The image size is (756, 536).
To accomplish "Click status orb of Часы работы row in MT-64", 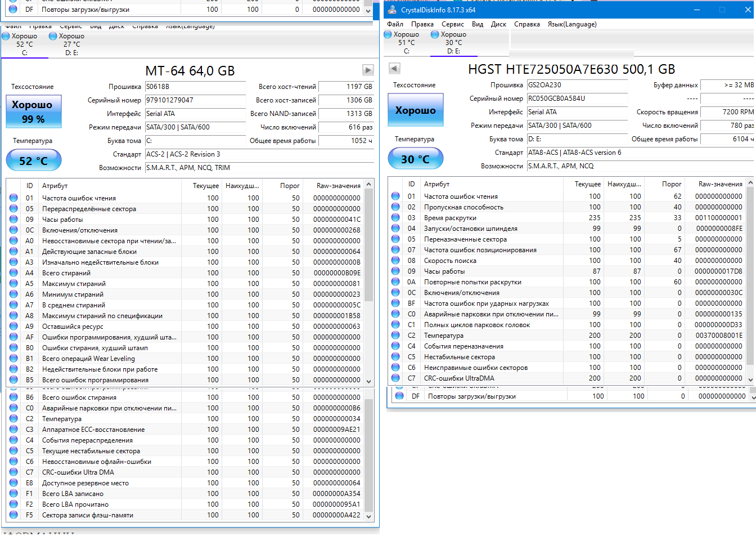I will click(x=13, y=219).
